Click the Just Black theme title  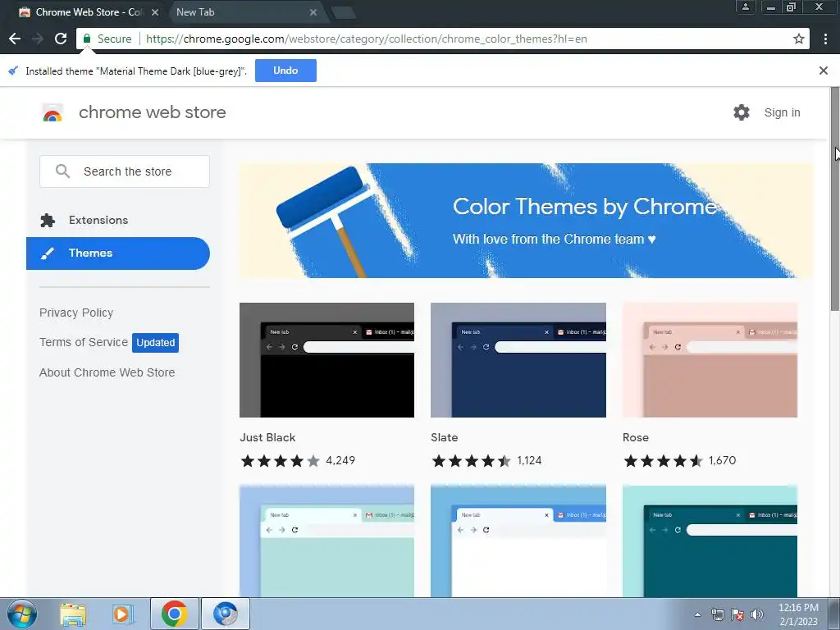267,437
